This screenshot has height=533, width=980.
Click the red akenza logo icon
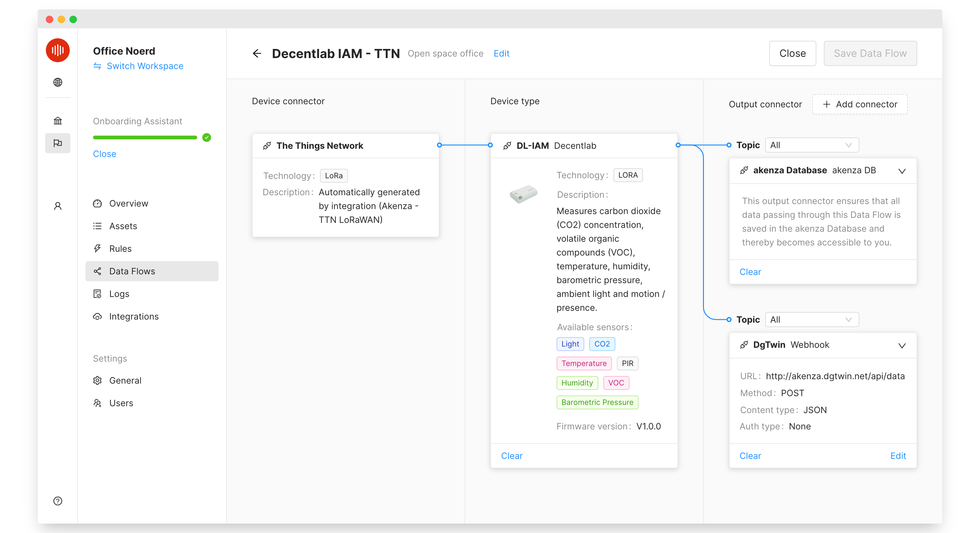57,50
